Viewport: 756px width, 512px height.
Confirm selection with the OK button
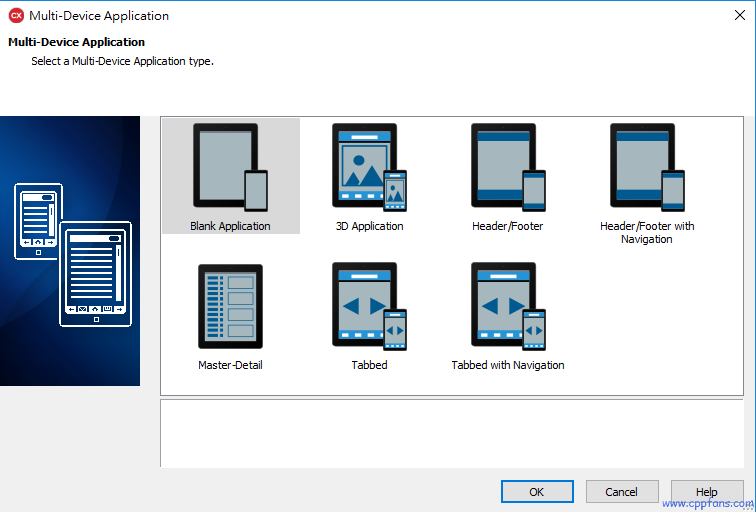pyautogui.click(x=537, y=492)
